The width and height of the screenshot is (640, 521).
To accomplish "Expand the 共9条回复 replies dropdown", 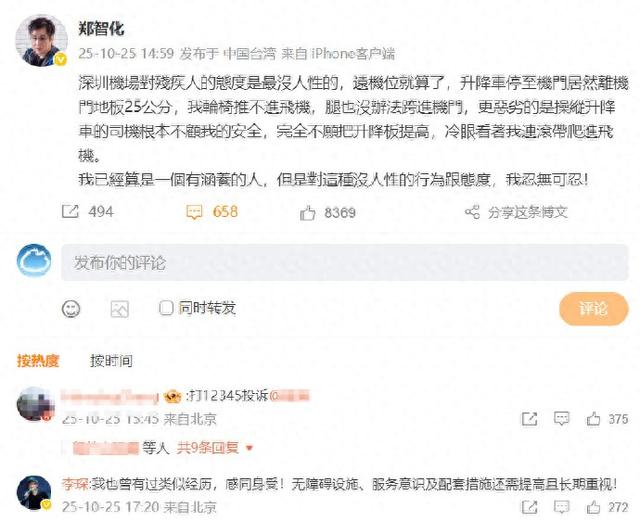I will pyautogui.click(x=215, y=448).
